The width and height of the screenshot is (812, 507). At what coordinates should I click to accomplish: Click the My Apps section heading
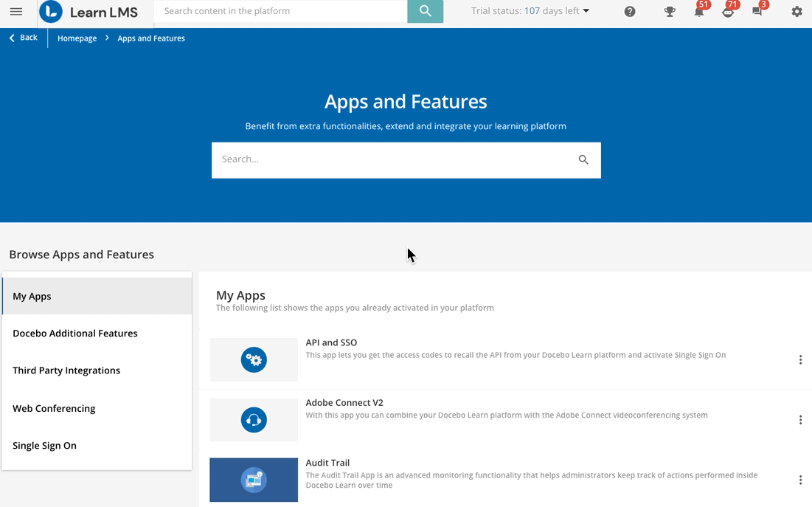tap(241, 295)
